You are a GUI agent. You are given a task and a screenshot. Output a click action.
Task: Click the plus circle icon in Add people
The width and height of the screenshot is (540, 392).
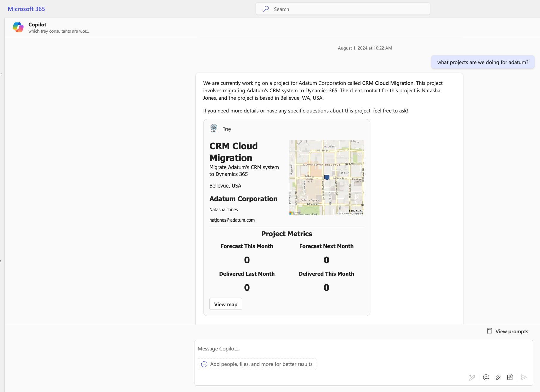pyautogui.click(x=204, y=364)
